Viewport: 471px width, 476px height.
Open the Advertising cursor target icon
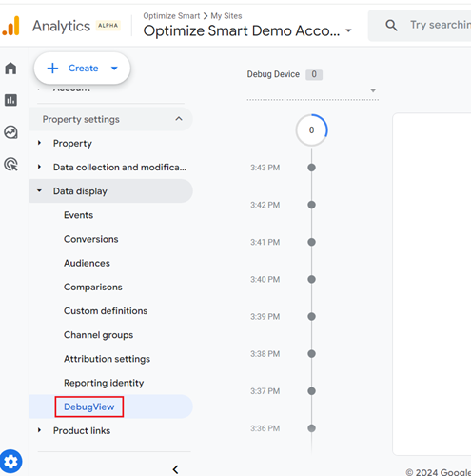[11, 165]
